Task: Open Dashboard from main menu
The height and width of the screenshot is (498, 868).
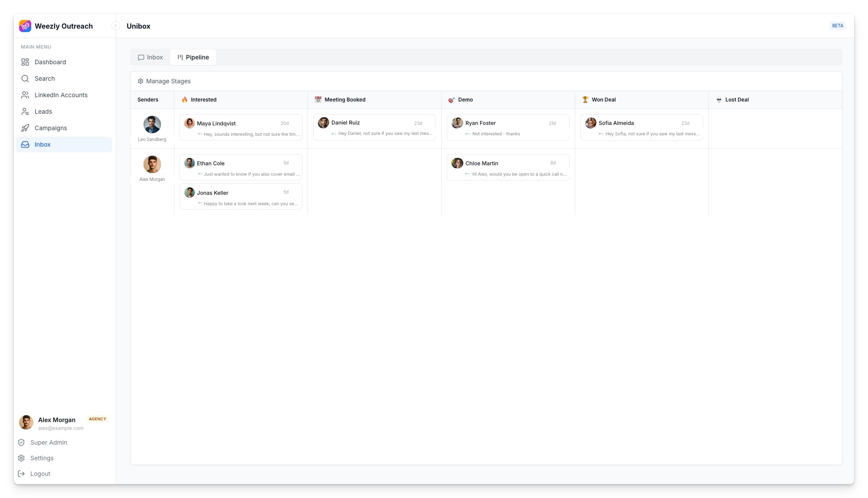Action: click(64, 62)
